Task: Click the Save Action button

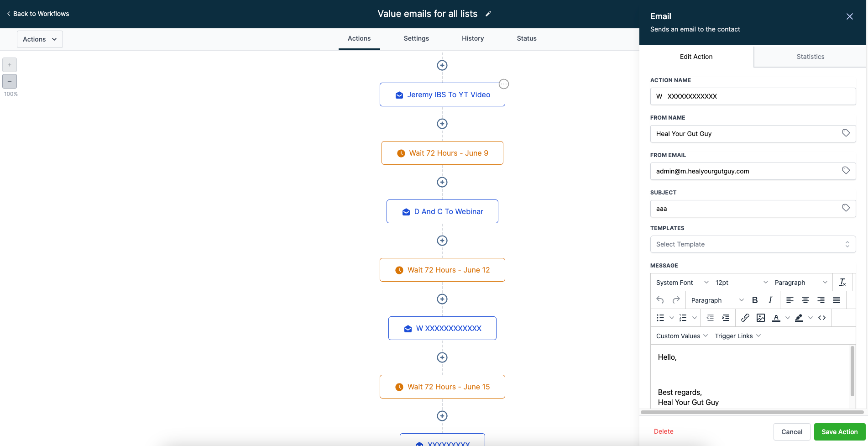Action: (x=839, y=432)
